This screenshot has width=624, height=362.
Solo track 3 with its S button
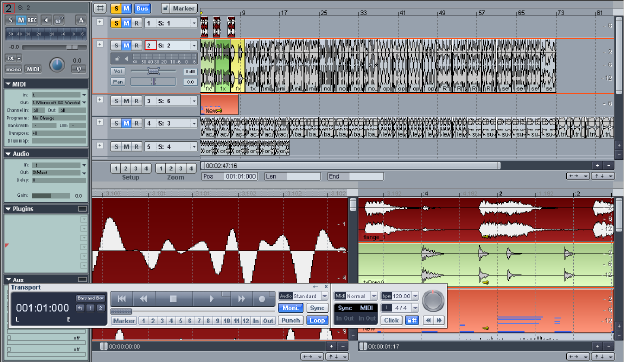pyautogui.click(x=116, y=101)
